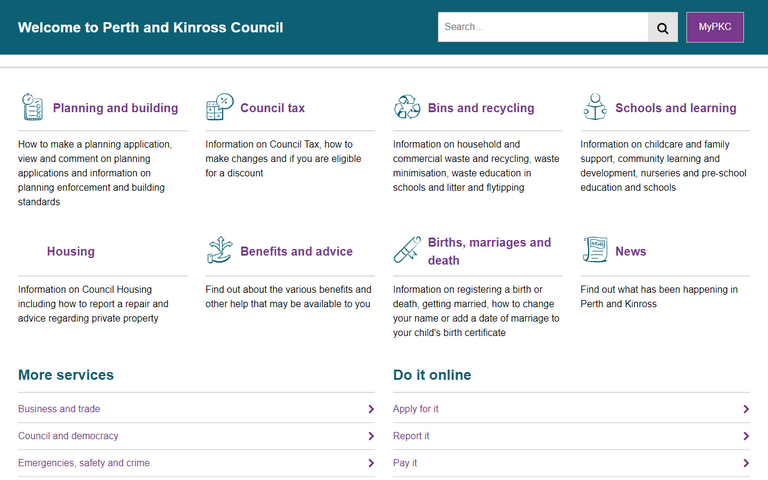Viewport: 768px width, 480px height.
Task: Expand the Business and trade chevron
Action: [x=370, y=409]
